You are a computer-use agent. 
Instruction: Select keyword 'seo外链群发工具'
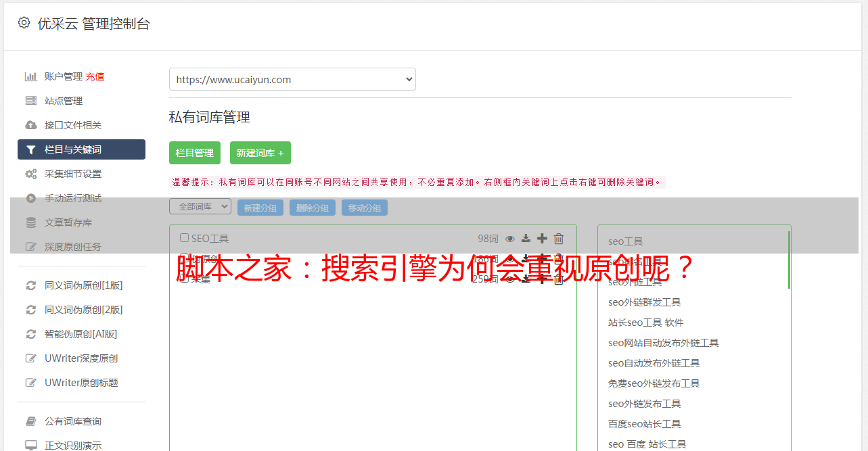645,302
